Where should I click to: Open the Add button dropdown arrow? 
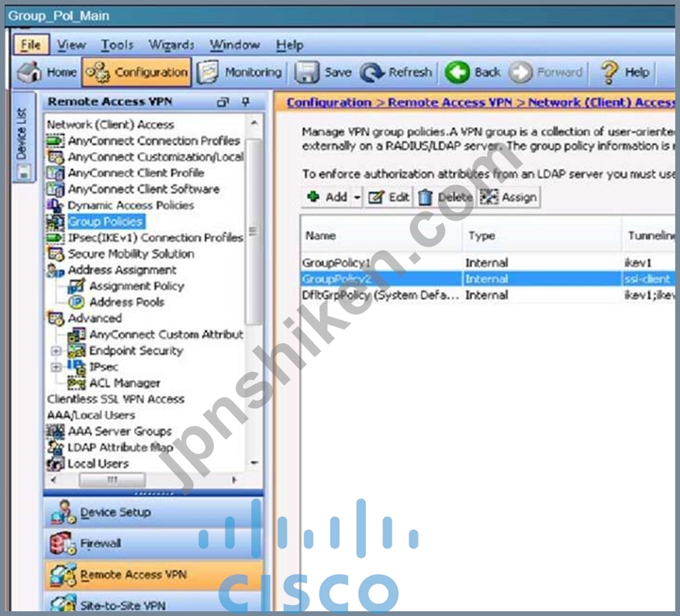coord(357,198)
